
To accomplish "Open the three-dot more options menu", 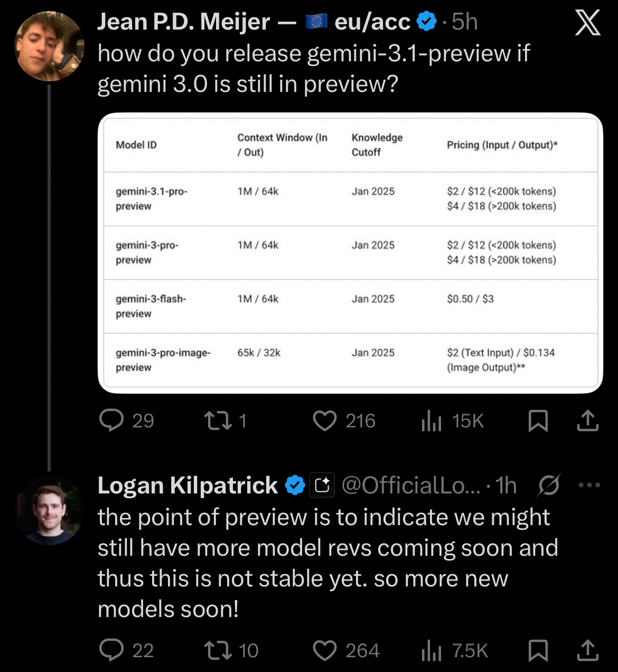I will pos(589,485).
